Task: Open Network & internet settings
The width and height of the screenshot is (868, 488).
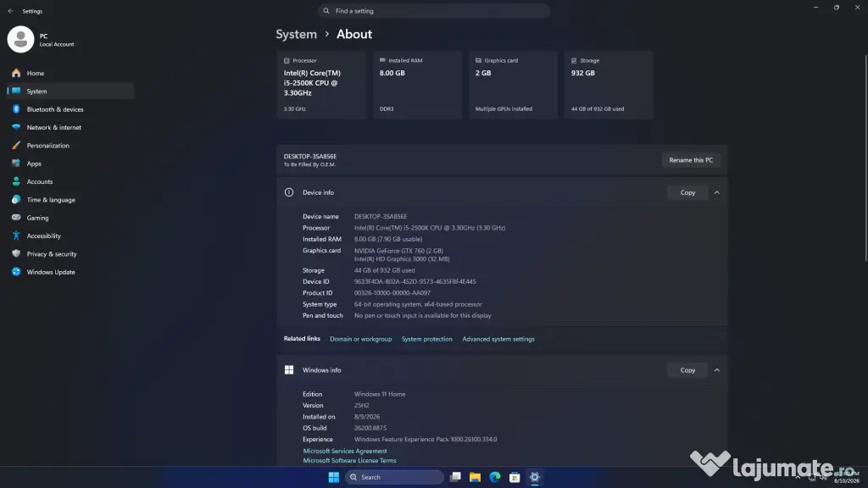Action: tap(70, 127)
